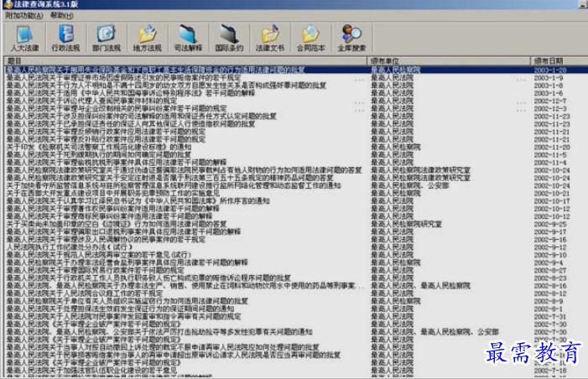Image resolution: width=588 pixels, height=379 pixels.
Task: Open the 行政法规 toolbar icon
Action: (x=65, y=39)
